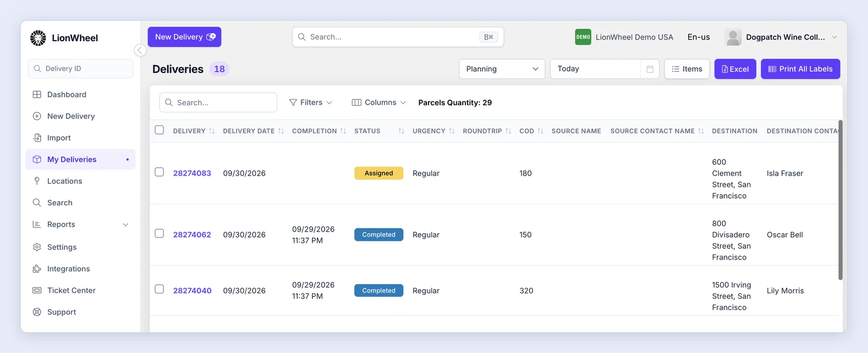Sort by Source Contact Name column arrows
The height and width of the screenshot is (353, 868).
pos(701,131)
